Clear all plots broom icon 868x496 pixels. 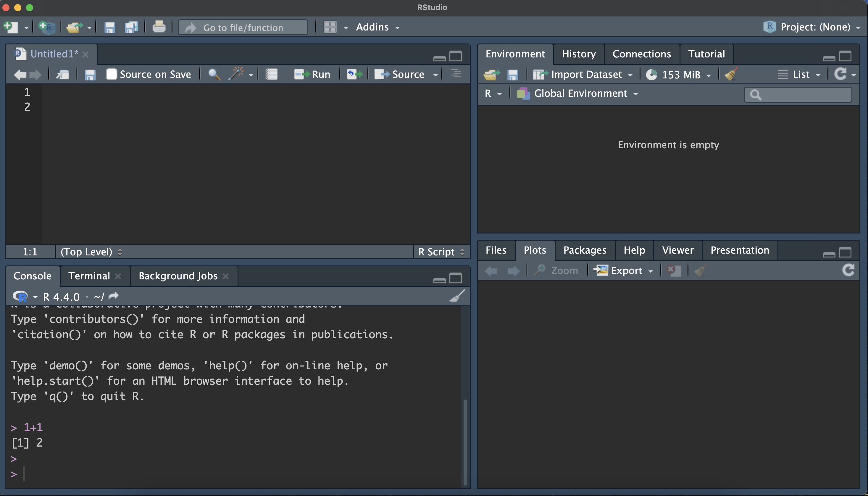click(x=701, y=270)
